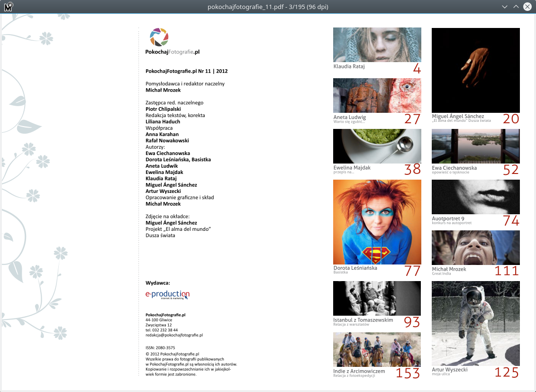Click the "Zdjęcie na okładce:" line

[x=167, y=216]
